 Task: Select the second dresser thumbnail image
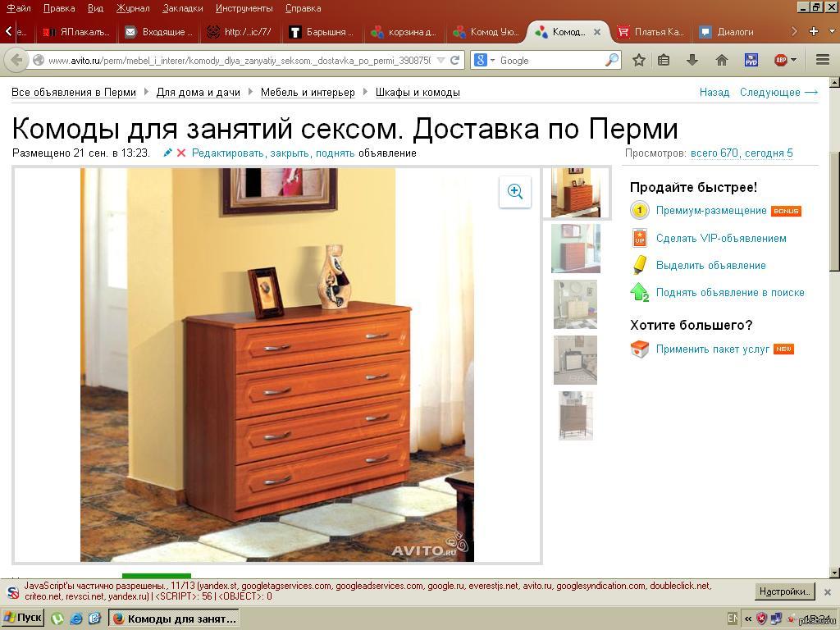[576, 248]
